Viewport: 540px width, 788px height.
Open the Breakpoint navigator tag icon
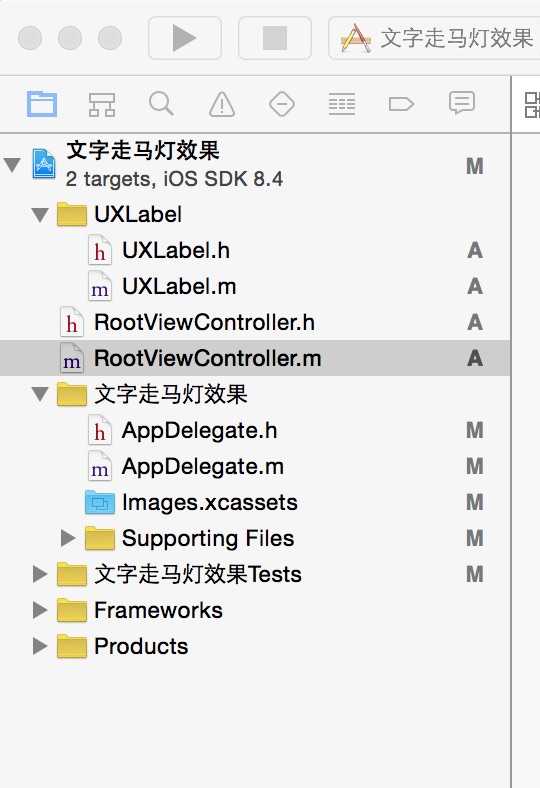(x=401, y=104)
